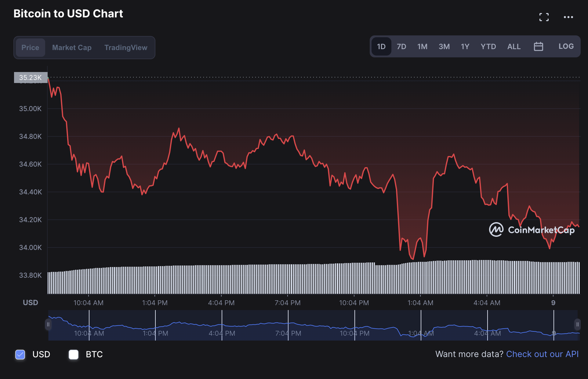The width and height of the screenshot is (588, 379).
Task: Switch to the TradingView tab
Action: [126, 48]
